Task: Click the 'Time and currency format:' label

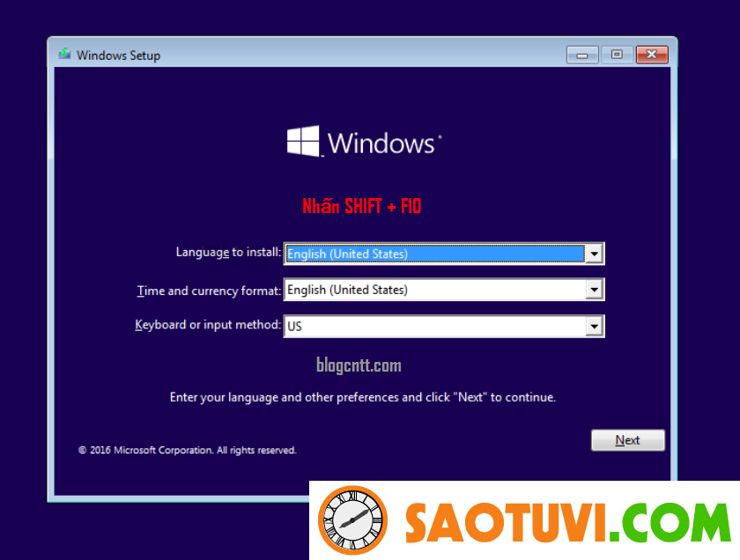Action: [209, 291]
